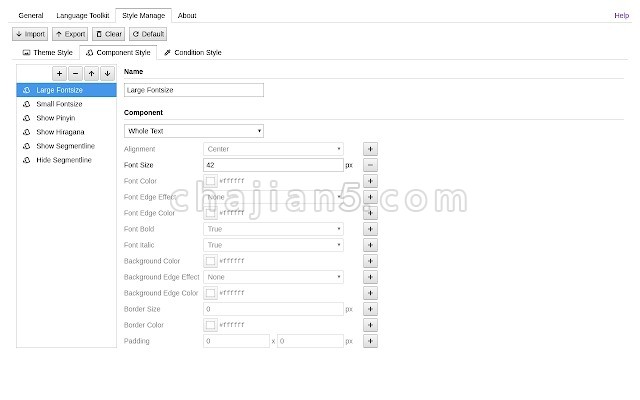Select Show Hiragana style in list
Viewport: 640px width, 400px height.
[67, 132]
